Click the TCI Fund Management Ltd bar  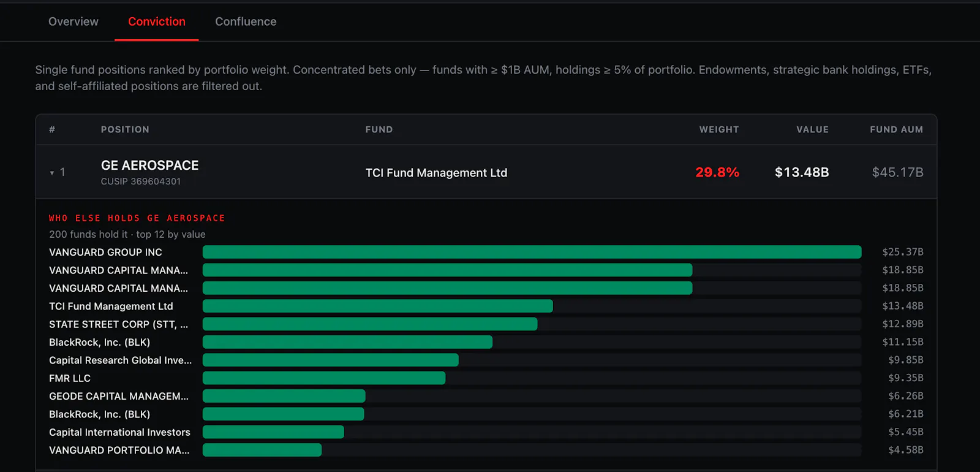[x=377, y=306]
